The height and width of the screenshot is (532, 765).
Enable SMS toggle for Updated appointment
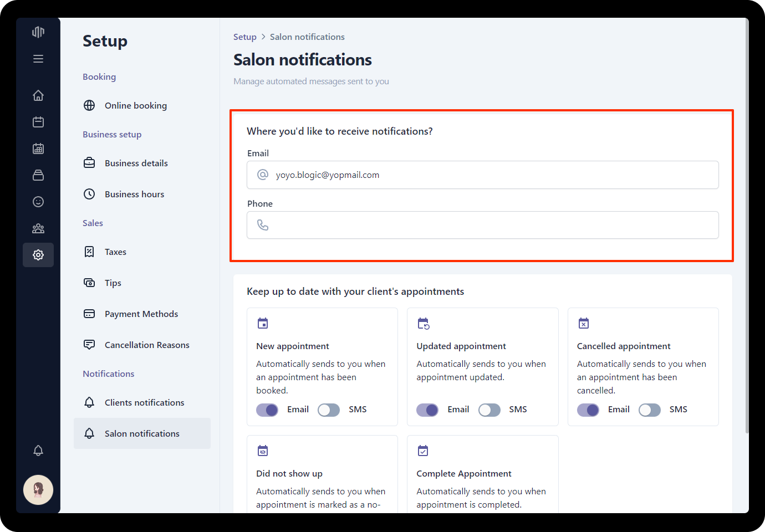[x=489, y=410]
